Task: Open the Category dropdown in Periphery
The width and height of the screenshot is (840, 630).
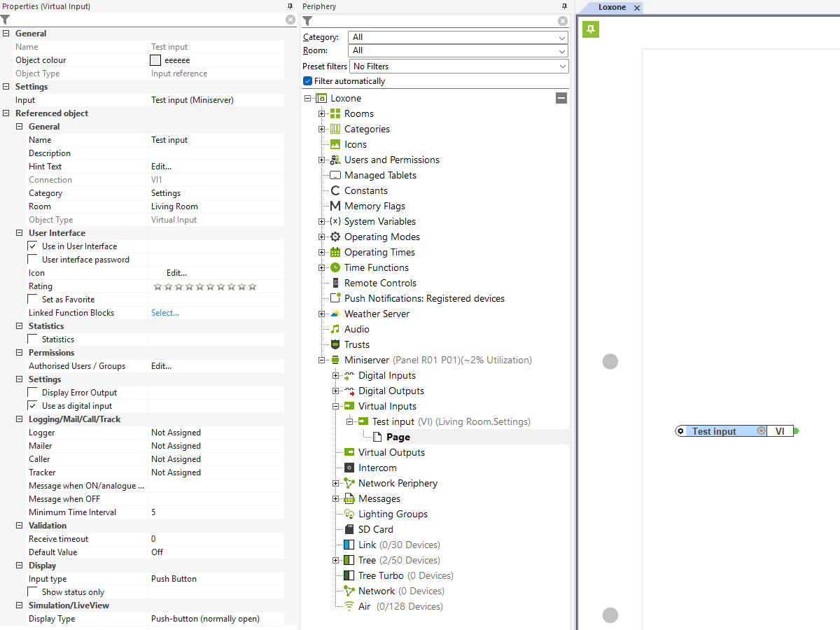Action: coord(458,37)
